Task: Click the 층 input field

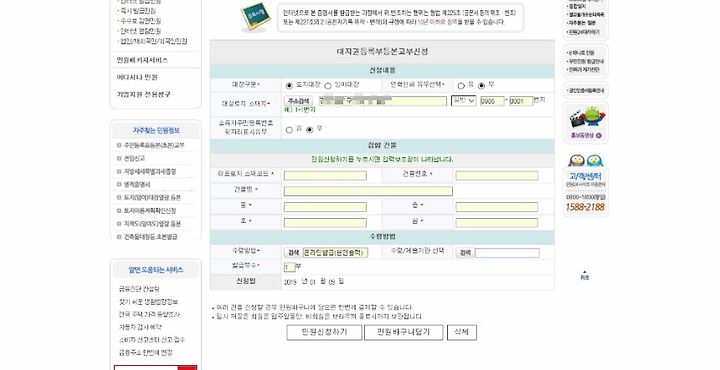Action: pyautogui.click(x=496, y=207)
